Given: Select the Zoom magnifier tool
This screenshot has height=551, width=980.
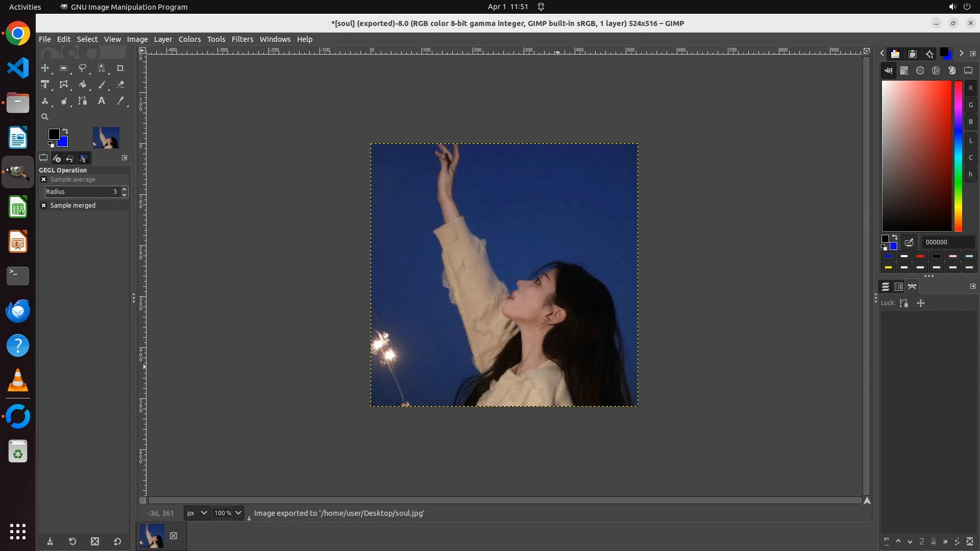Looking at the screenshot, I should point(45,117).
